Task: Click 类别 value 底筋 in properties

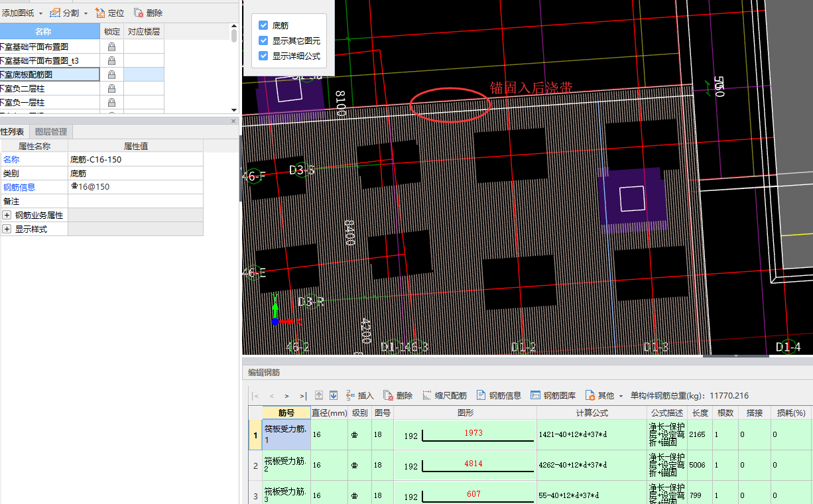Action: point(135,174)
